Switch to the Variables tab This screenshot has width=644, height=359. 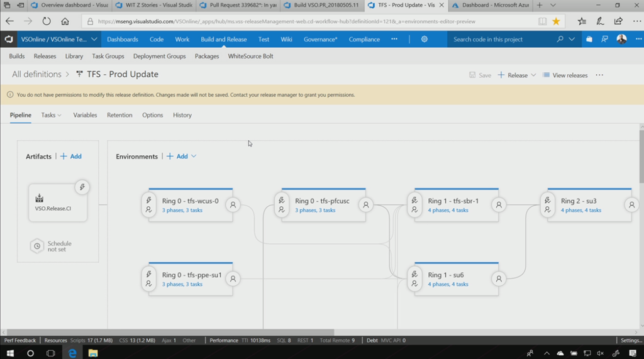[85, 115]
